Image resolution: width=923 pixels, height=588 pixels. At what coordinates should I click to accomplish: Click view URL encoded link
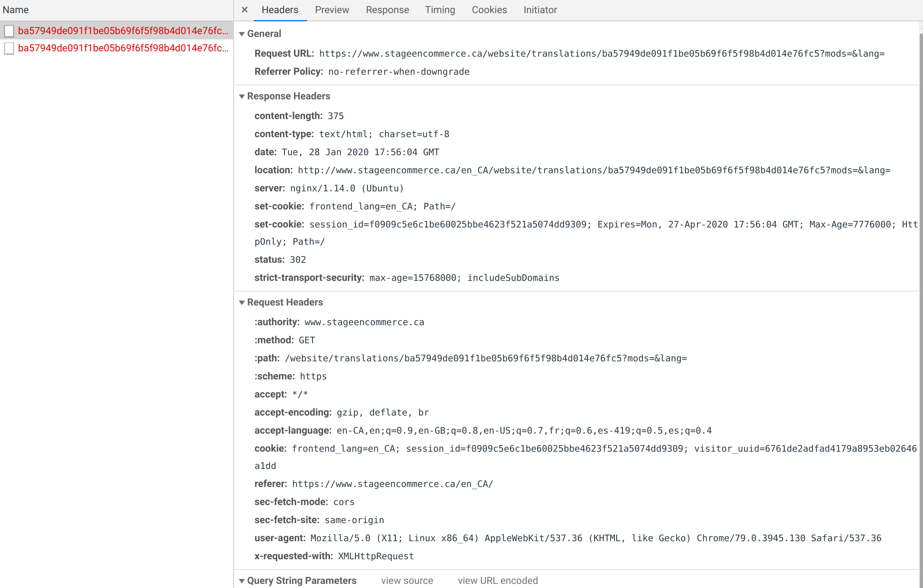498,581
